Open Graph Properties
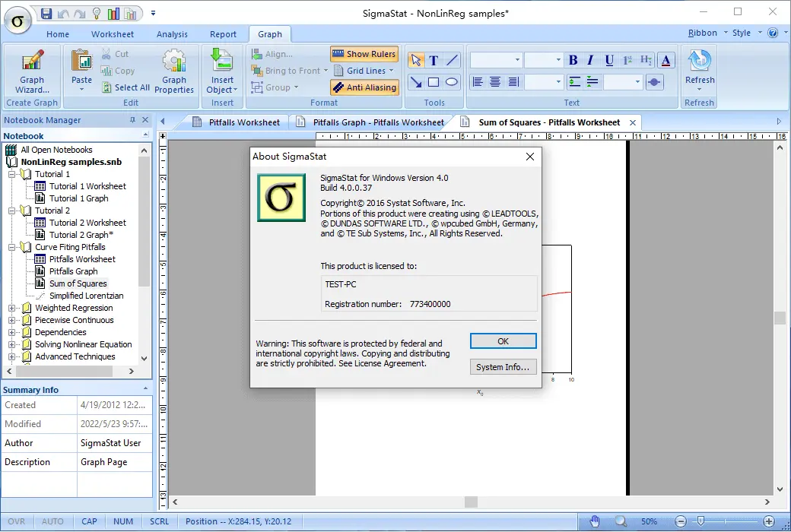This screenshot has width=791, height=532. 174,71
